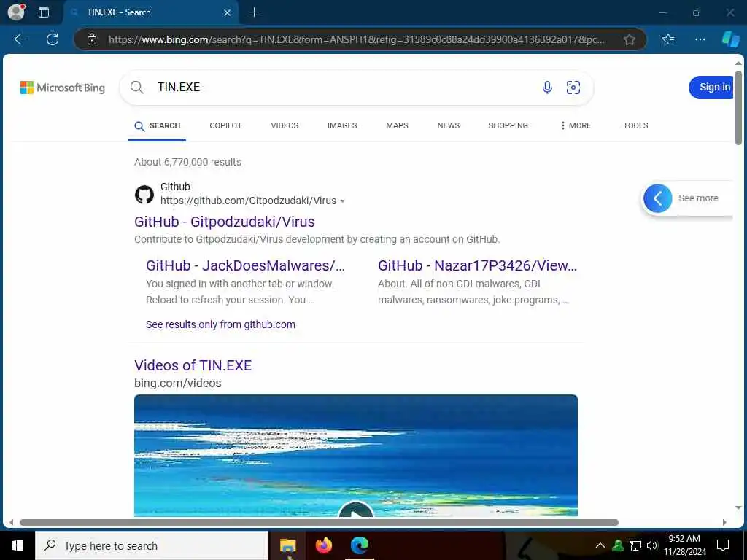Open a new browser tab
The width and height of the screenshot is (747, 560).
255,12
